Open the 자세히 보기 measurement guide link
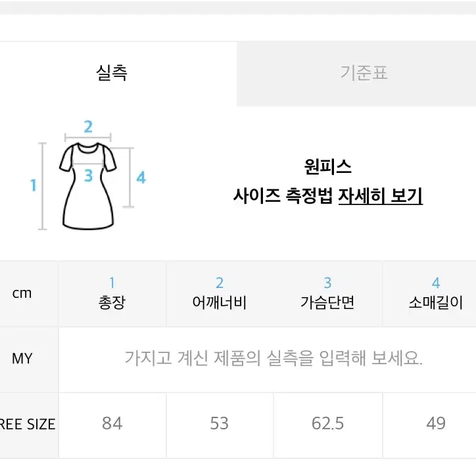This screenshot has height=476, width=476. pos(381,195)
